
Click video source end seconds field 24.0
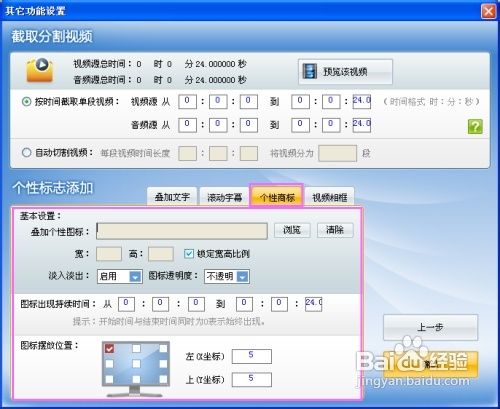(x=362, y=102)
